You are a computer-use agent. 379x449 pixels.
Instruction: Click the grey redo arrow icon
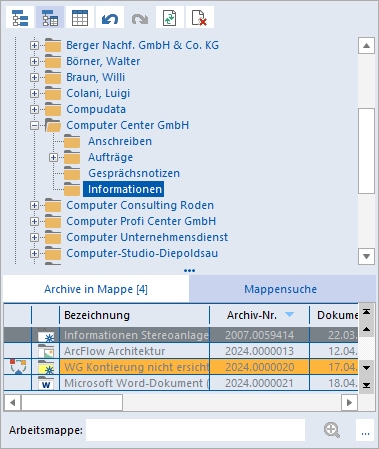click(140, 18)
